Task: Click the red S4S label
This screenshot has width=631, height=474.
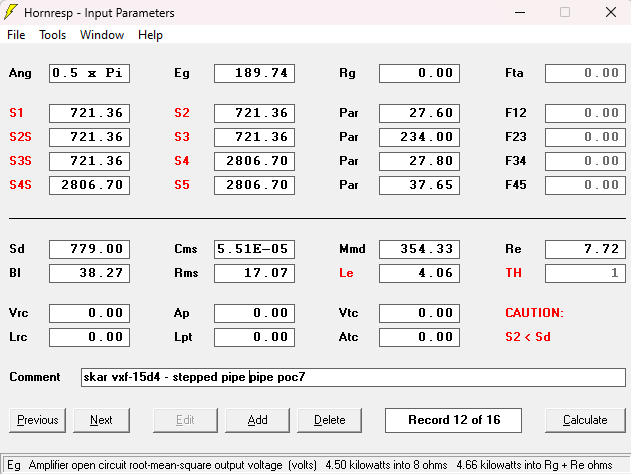Action: (20, 185)
